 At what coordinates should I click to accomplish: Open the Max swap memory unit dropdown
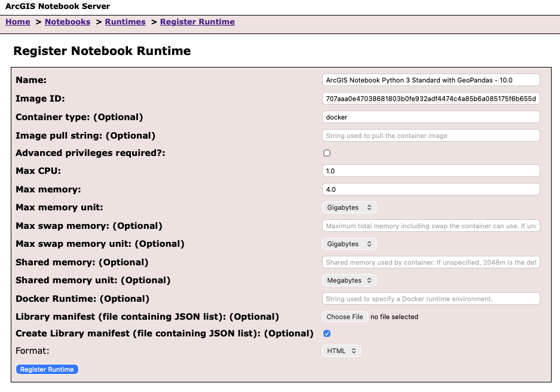[349, 243]
